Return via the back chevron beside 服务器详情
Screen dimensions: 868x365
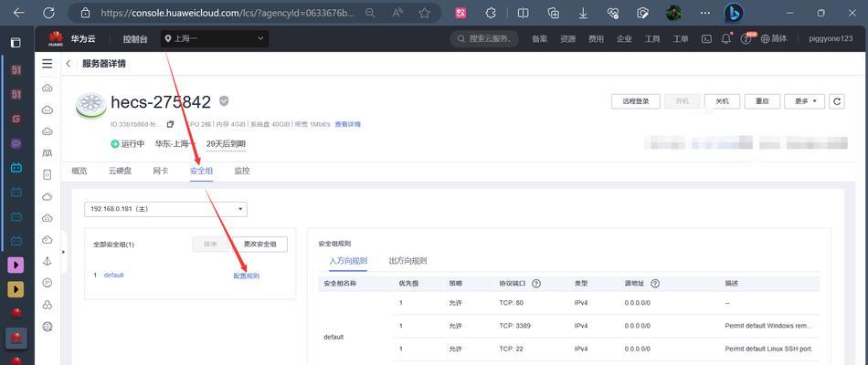coord(69,64)
